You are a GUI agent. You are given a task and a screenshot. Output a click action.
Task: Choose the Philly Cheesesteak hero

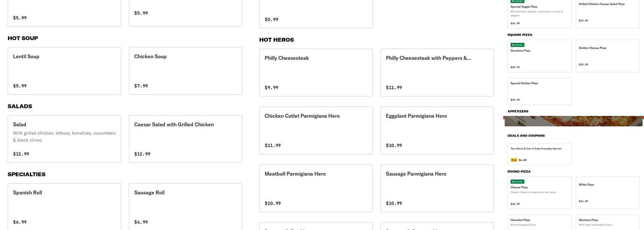316,73
